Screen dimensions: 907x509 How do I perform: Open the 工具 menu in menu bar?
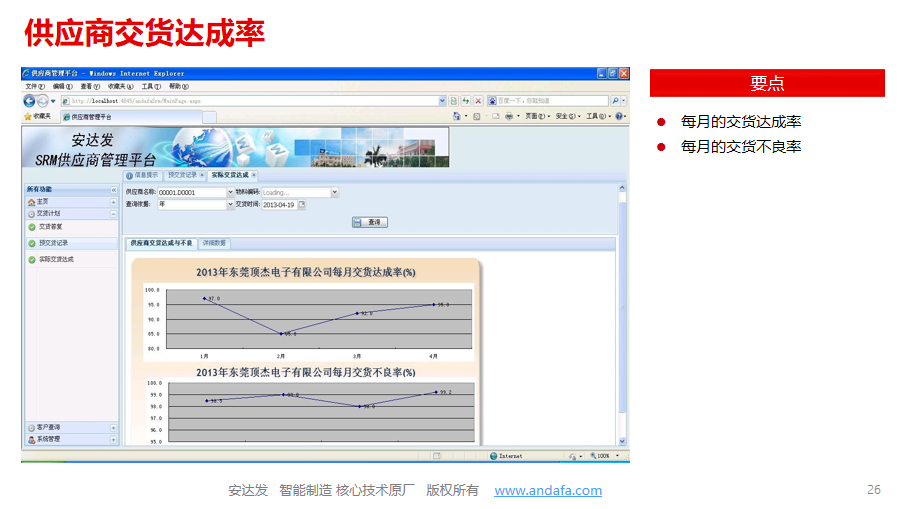click(151, 86)
